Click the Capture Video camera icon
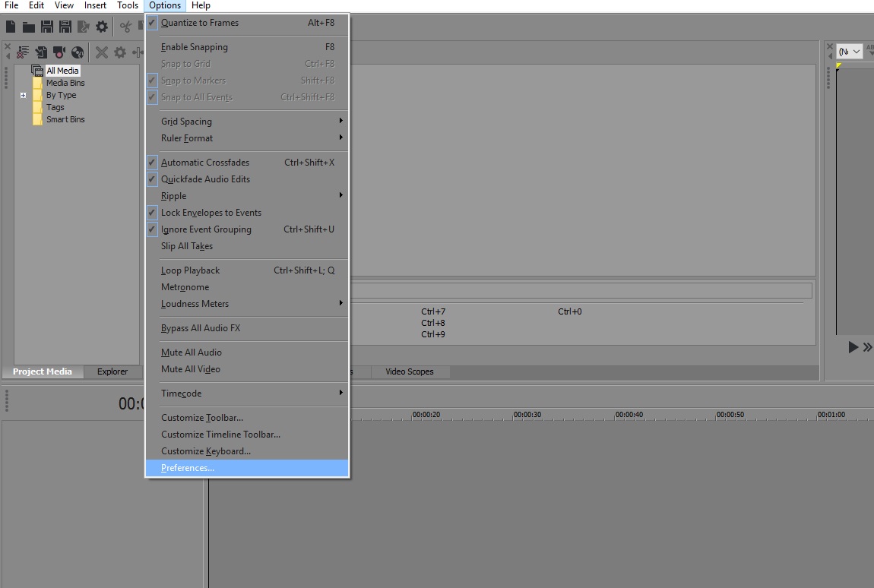The width and height of the screenshot is (874, 588). 59,52
